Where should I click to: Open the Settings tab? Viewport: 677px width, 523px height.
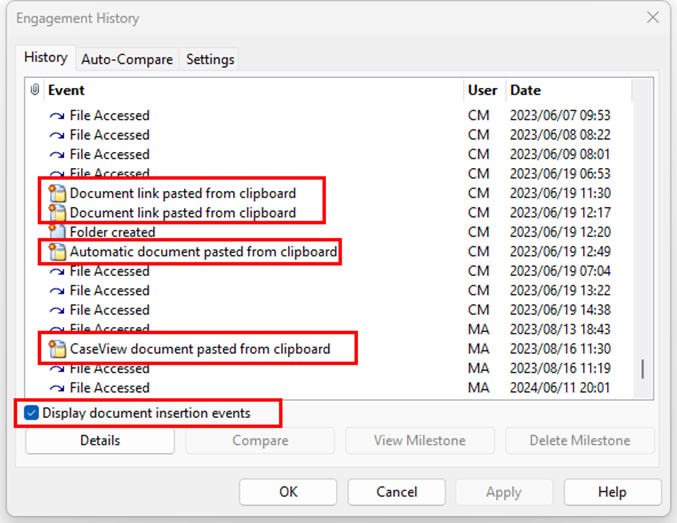[210, 59]
